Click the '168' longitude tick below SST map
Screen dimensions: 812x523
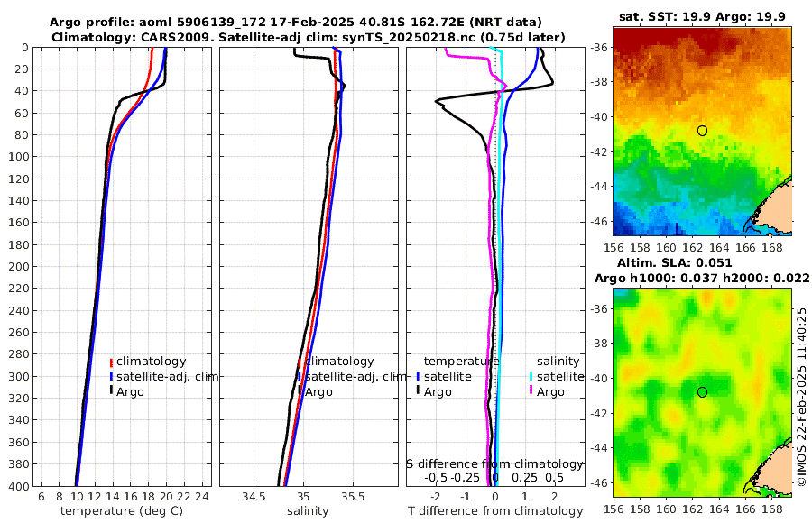[x=772, y=248]
